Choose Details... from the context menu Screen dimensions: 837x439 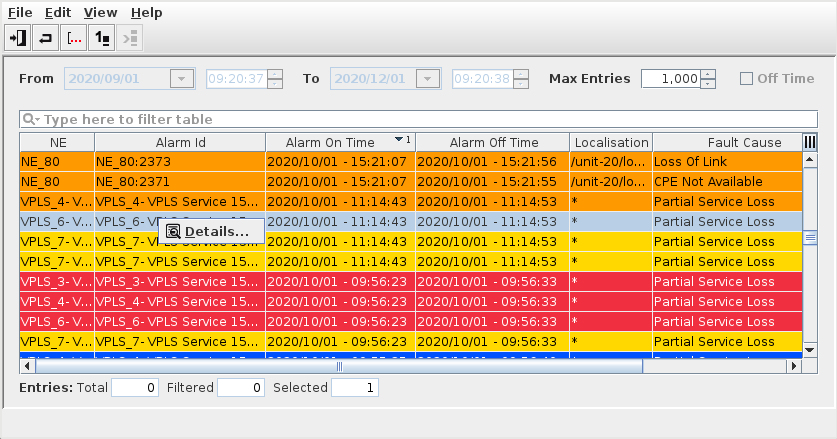click(216, 232)
